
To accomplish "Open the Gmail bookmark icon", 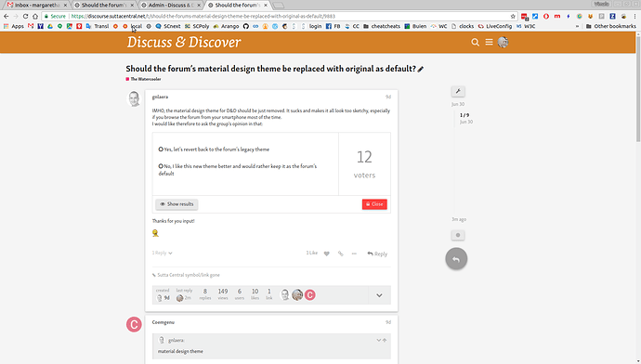I will coord(31,26).
